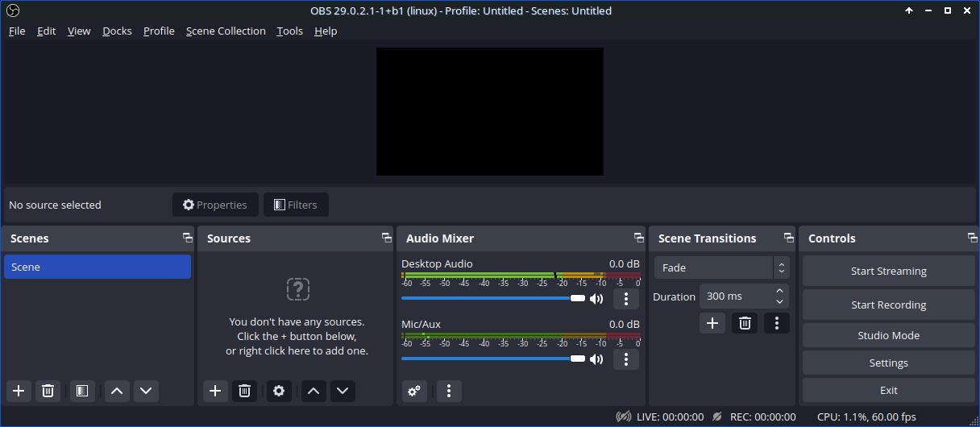Move source up arrow in Sources dock
980x427 pixels.
314,391
